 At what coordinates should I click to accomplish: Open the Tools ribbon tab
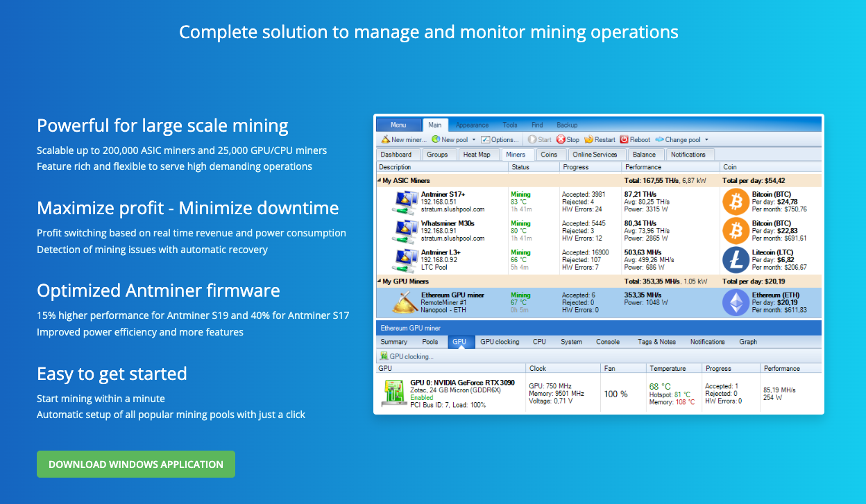pos(510,125)
